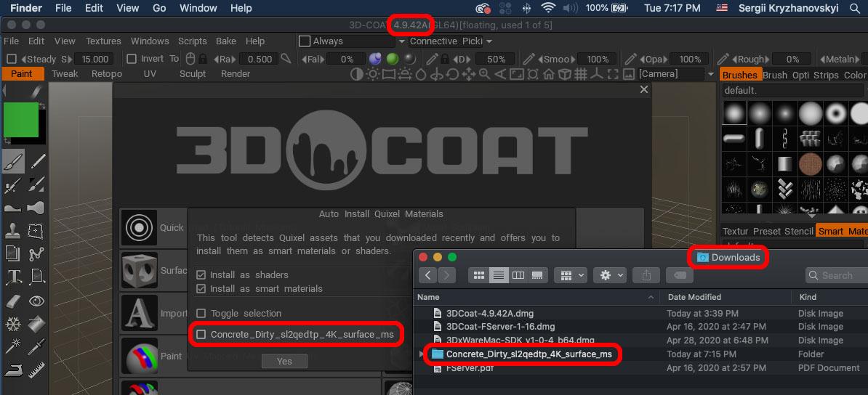Uncheck Install as smart materials

pos(201,289)
